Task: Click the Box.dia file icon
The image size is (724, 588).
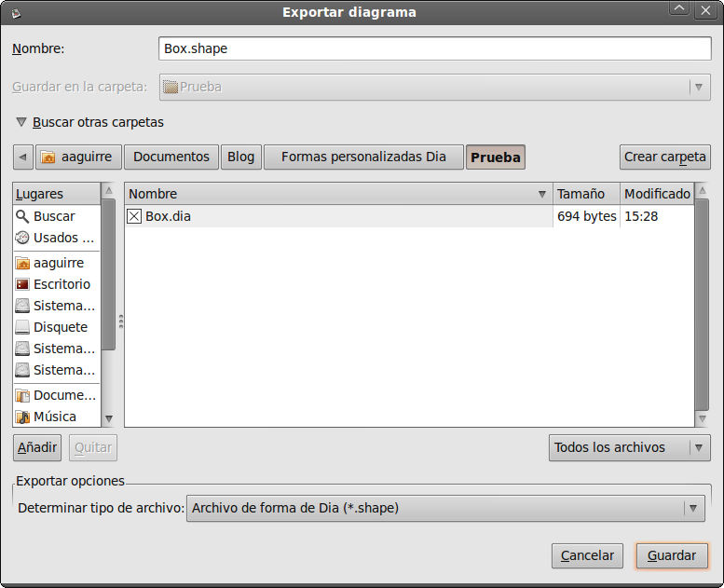Action: 135,216
